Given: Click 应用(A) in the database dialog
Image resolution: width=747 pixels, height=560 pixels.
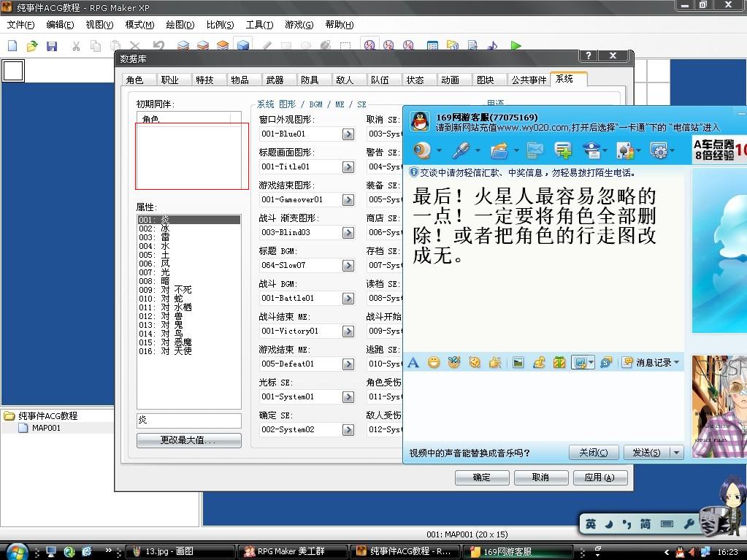Looking at the screenshot, I should tap(599, 477).
